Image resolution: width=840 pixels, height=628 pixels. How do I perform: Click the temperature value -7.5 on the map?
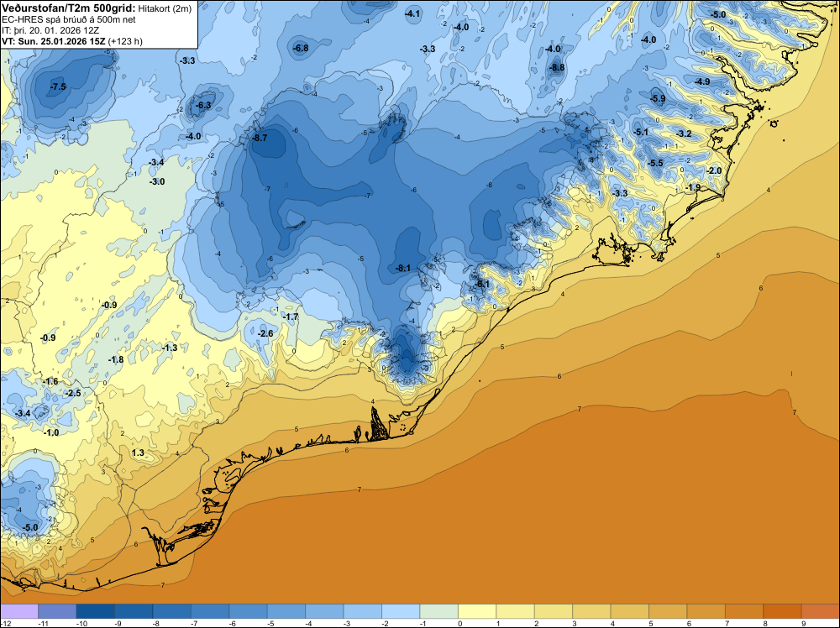point(58,86)
